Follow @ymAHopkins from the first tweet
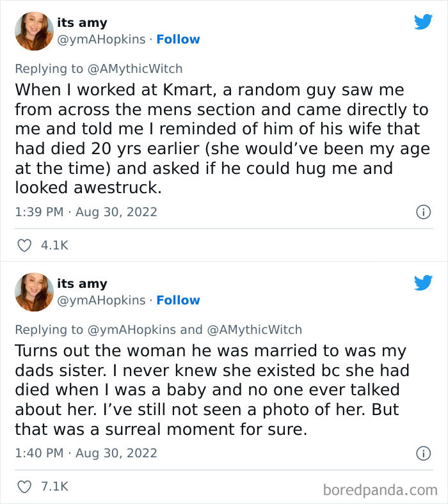The width and height of the screenshot is (448, 504). click(x=178, y=39)
